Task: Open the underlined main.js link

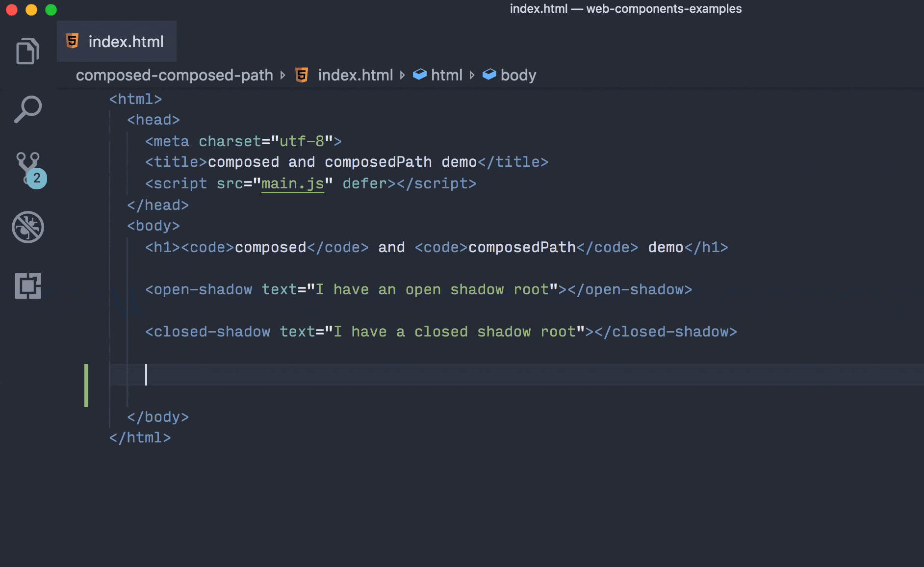Action: (x=292, y=183)
